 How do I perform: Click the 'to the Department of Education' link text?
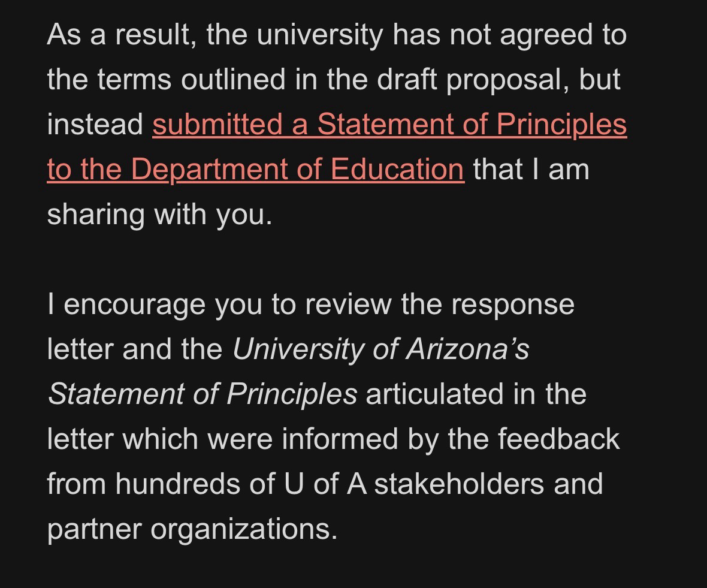(255, 169)
